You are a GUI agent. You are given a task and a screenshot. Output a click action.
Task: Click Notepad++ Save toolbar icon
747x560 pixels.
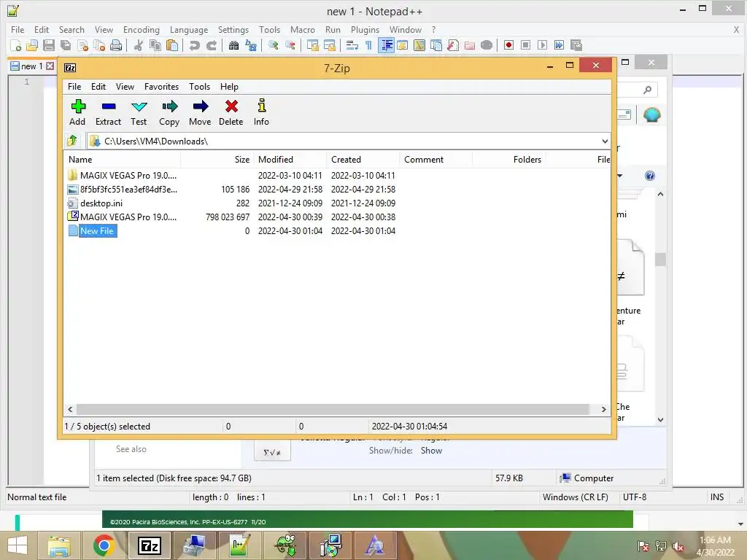point(49,45)
